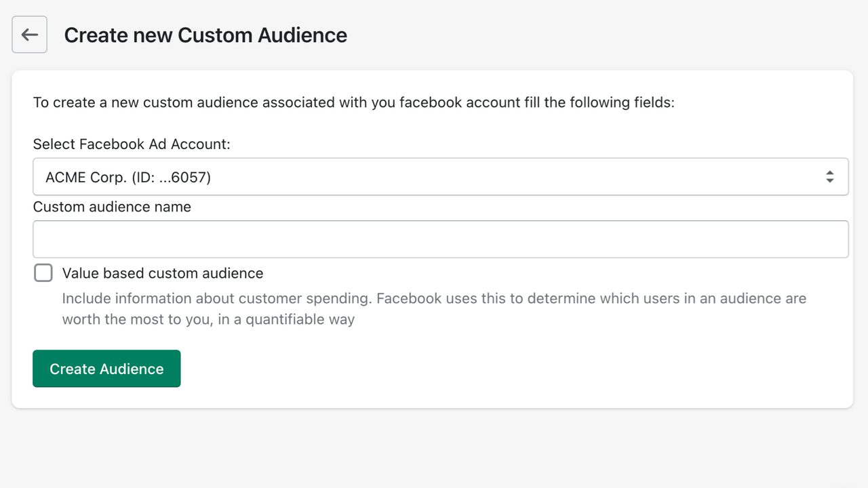Click the up-down chevron on the account selector

830,176
